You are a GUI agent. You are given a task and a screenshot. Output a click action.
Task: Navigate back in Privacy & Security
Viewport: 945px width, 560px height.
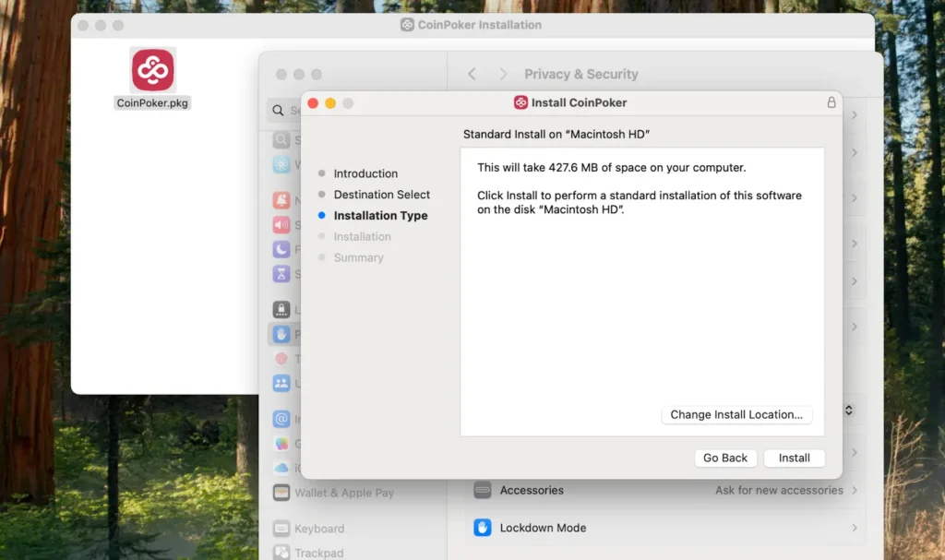pyautogui.click(x=472, y=74)
